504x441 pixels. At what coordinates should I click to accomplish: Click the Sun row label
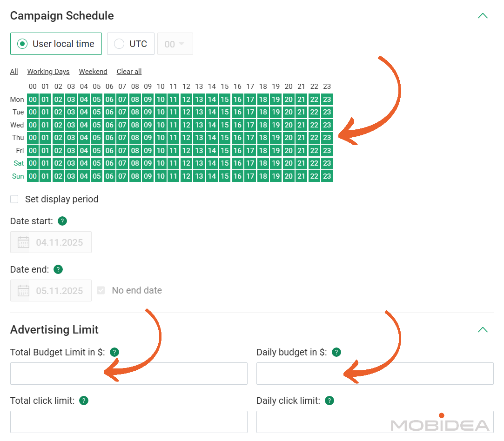(18, 176)
